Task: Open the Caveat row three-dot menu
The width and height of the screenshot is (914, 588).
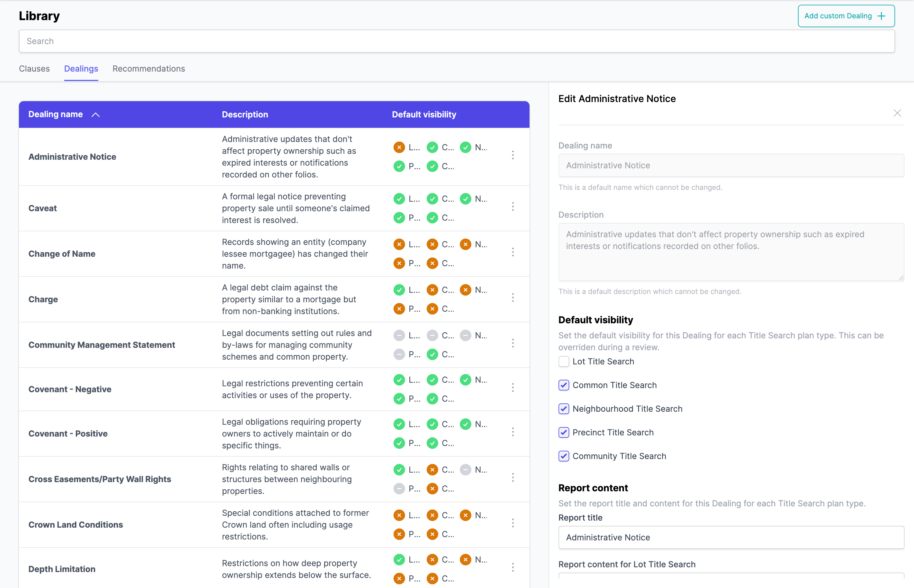Action: [513, 207]
